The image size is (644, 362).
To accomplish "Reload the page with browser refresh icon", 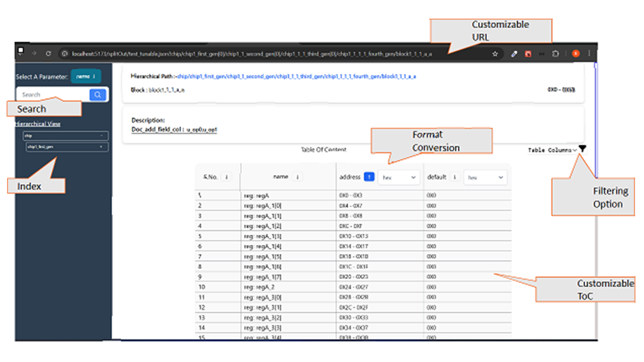I will pyautogui.click(x=48, y=53).
